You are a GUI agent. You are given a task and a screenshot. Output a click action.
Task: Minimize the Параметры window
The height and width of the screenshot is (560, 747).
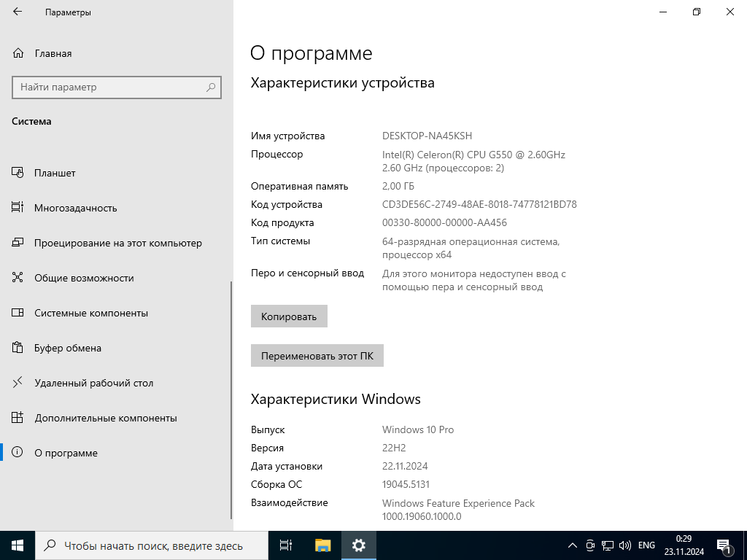click(663, 12)
